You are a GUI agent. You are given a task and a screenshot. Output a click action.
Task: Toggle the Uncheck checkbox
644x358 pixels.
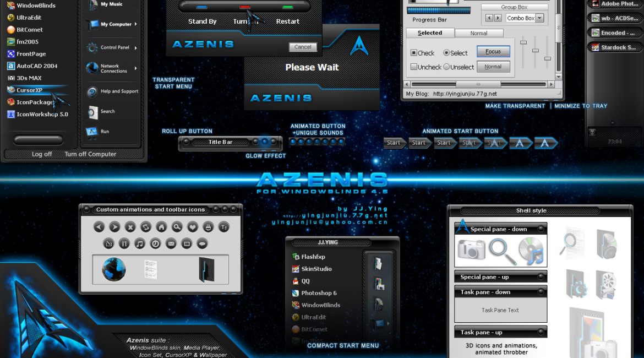coord(414,67)
